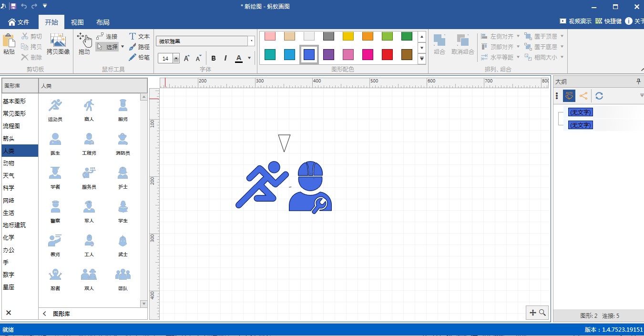The height and width of the screenshot is (336, 644).
Task: Click the refresh icon in outline panel
Action: [599, 96]
